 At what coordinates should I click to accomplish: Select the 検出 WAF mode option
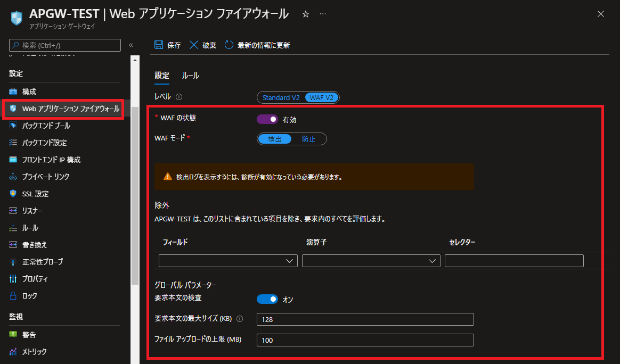(x=274, y=139)
